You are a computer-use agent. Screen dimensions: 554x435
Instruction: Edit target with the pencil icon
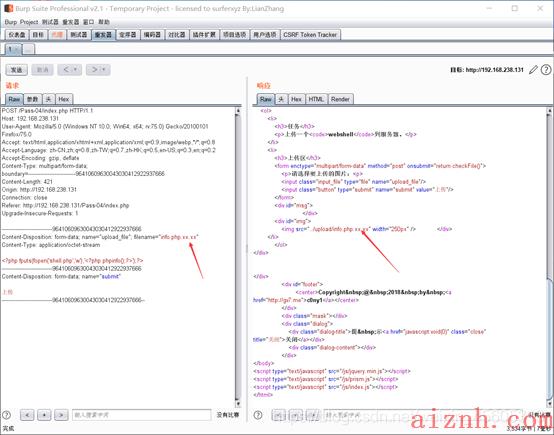(x=533, y=70)
